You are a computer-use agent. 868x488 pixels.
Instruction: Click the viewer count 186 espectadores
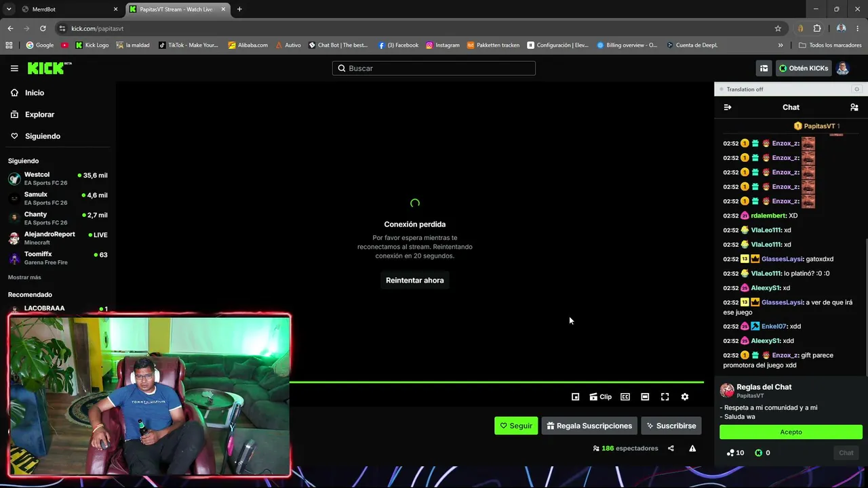coord(625,448)
